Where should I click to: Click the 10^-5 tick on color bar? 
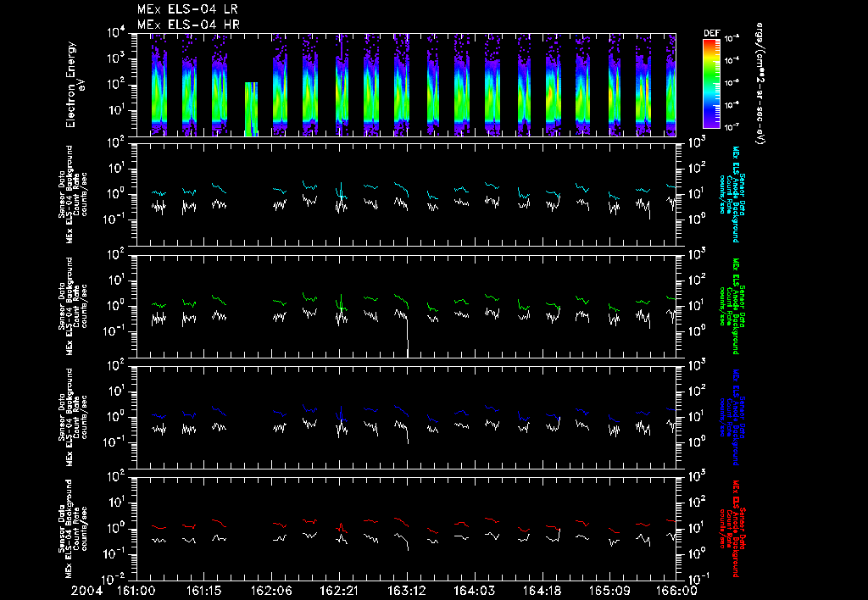coord(732,83)
